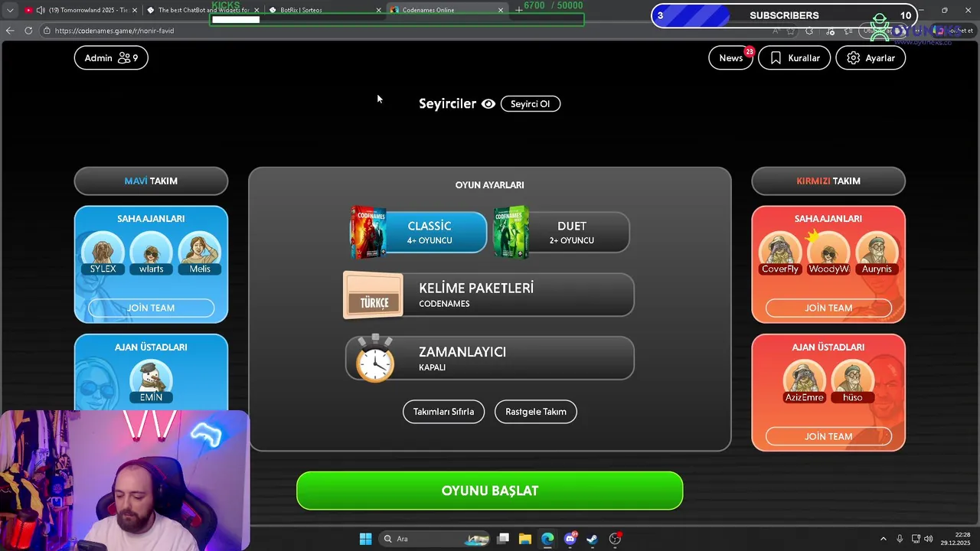Viewport: 980px width, 551px height.
Task: Open Steam from the taskbar
Action: [x=593, y=539]
